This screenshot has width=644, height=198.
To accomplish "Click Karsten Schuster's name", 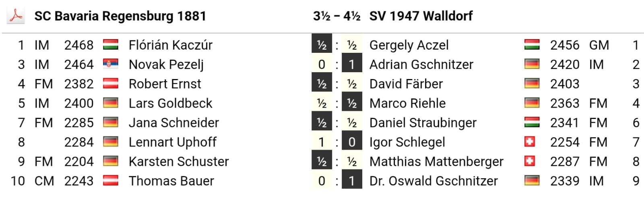I will tap(178, 161).
